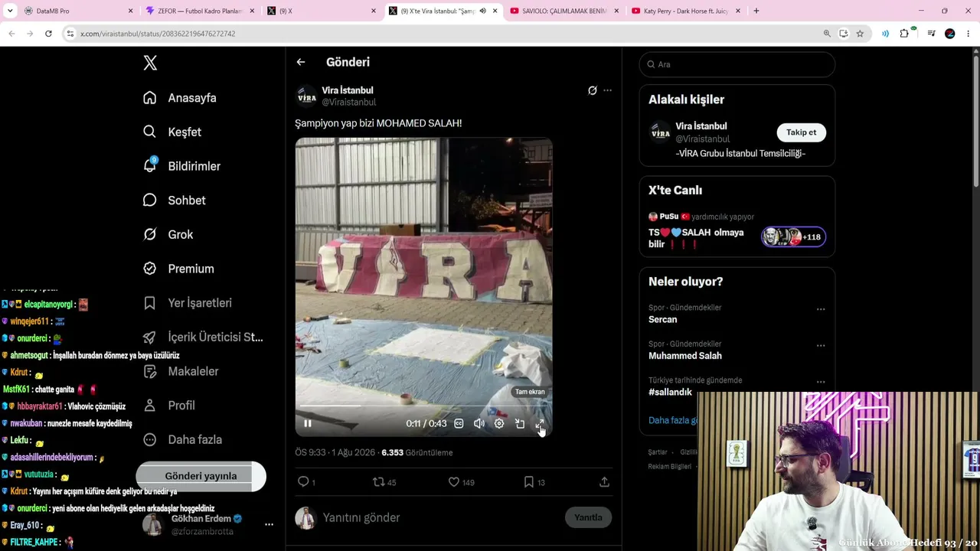Open more options for Sercan trend
This screenshot has height=551, width=980.
[x=821, y=310]
